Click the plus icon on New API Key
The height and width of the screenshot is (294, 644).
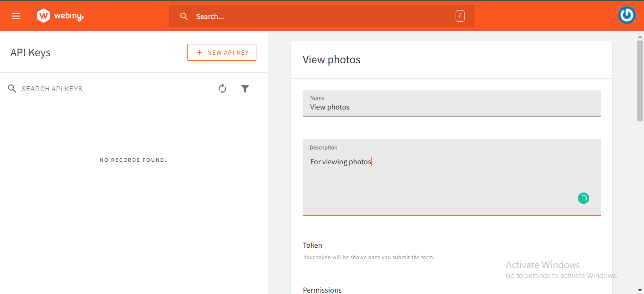[x=199, y=52]
